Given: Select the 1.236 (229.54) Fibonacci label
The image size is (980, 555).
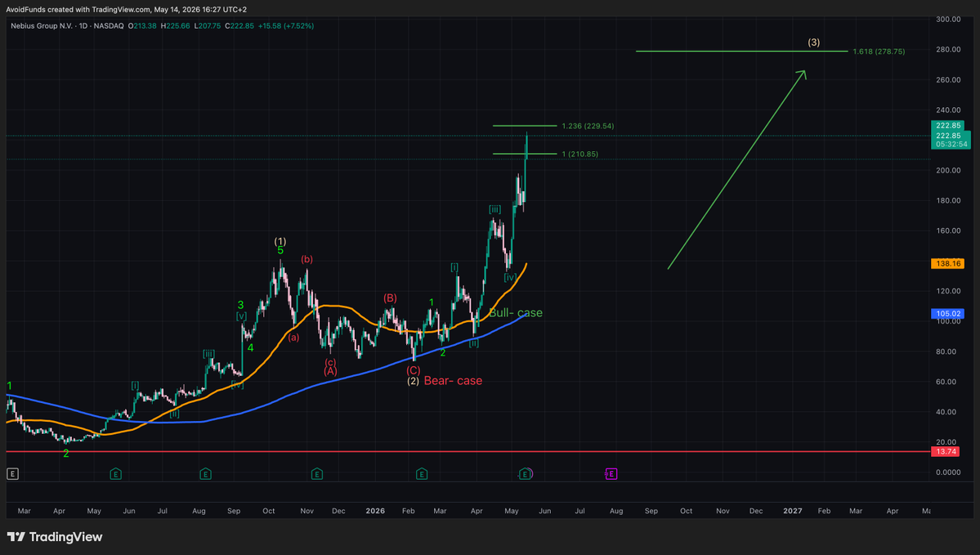Looking at the screenshot, I should tap(588, 126).
